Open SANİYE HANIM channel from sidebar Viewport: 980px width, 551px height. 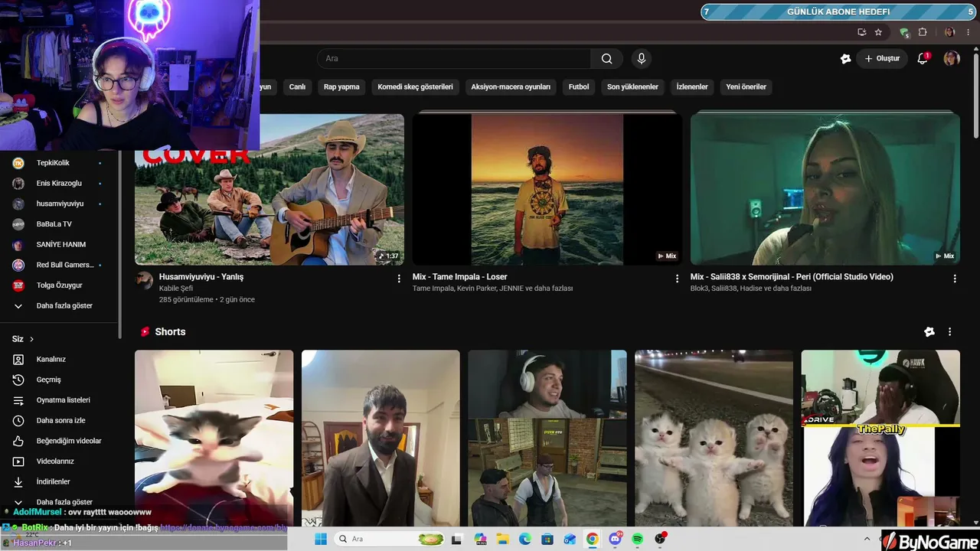click(x=60, y=245)
